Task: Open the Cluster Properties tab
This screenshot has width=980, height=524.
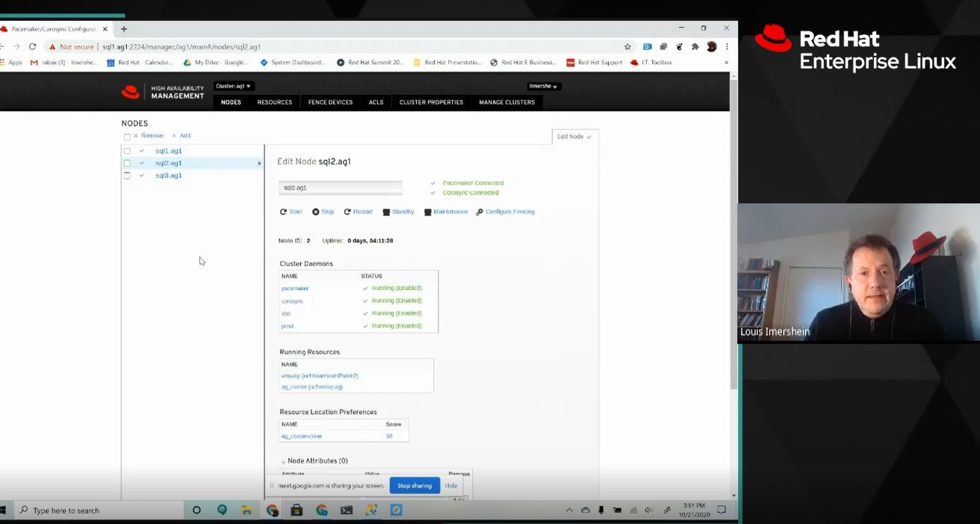Action: coord(431,102)
